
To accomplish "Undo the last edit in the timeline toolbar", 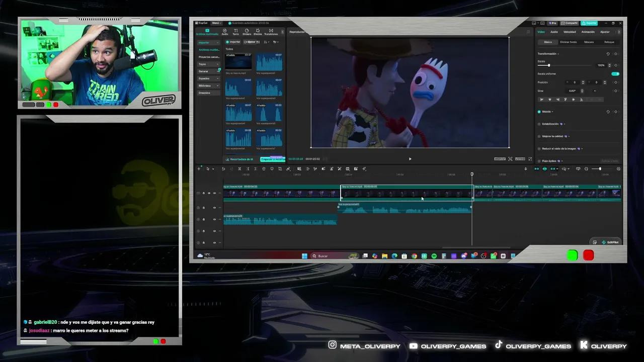I will click(x=223, y=169).
